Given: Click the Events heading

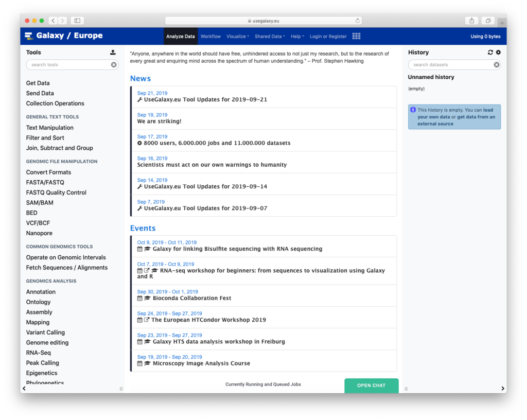Looking at the screenshot, I should [x=143, y=228].
